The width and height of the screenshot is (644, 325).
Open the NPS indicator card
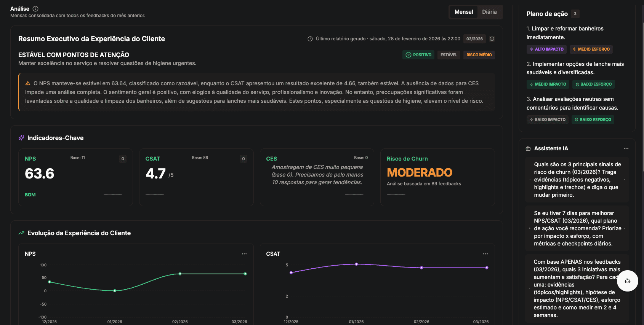pos(75,177)
